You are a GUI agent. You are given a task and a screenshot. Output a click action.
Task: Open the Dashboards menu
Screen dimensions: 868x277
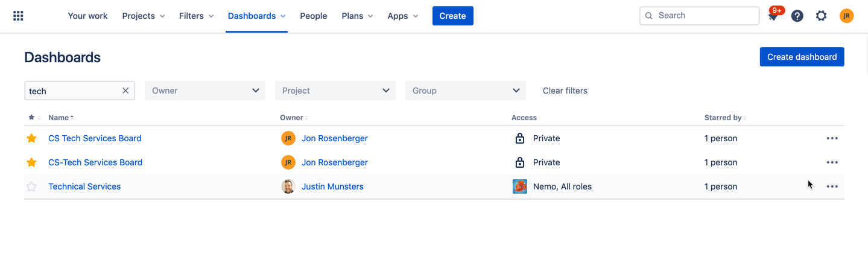tap(256, 16)
